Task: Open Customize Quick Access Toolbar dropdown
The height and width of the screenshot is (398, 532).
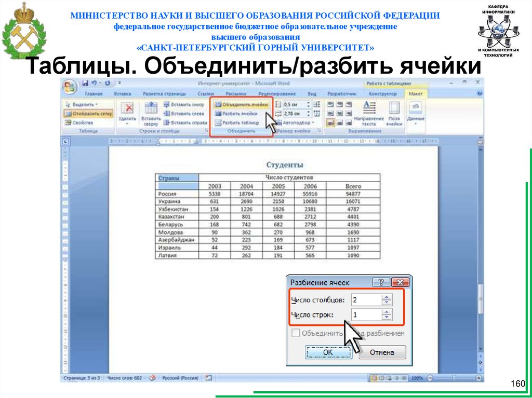Action: coord(119,83)
